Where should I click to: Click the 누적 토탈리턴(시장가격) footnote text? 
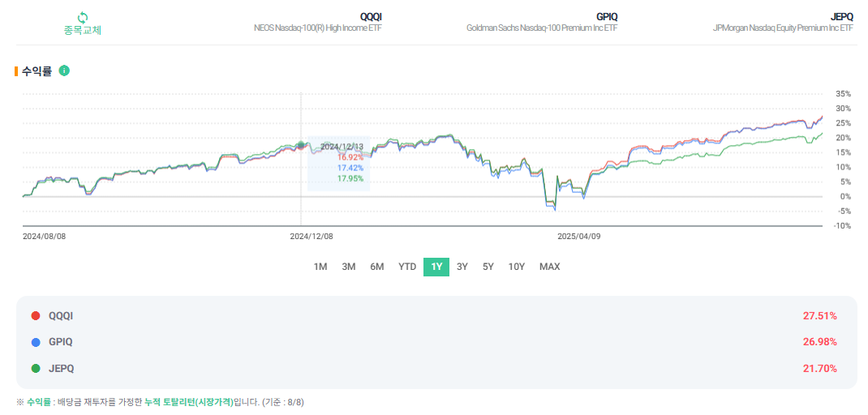click(189, 402)
